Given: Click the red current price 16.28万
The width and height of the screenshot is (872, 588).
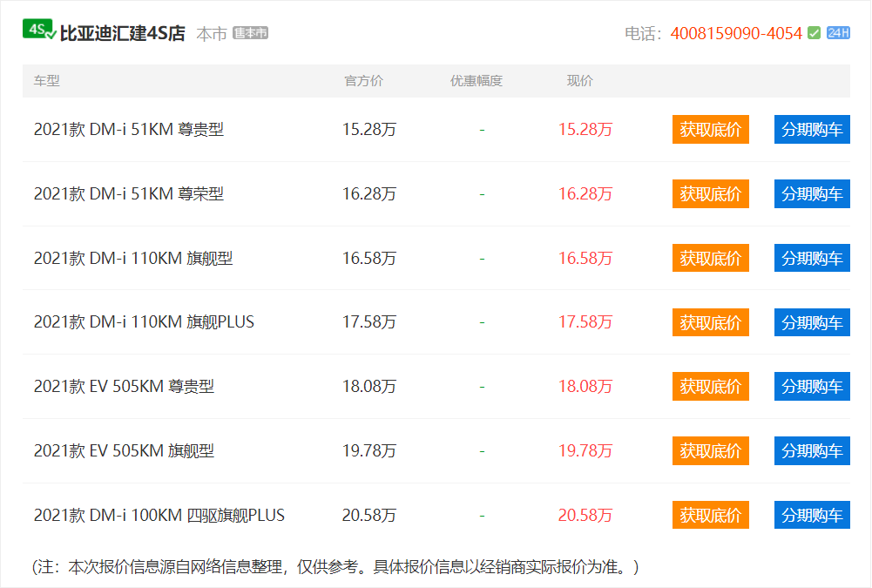Looking at the screenshot, I should (x=585, y=194).
